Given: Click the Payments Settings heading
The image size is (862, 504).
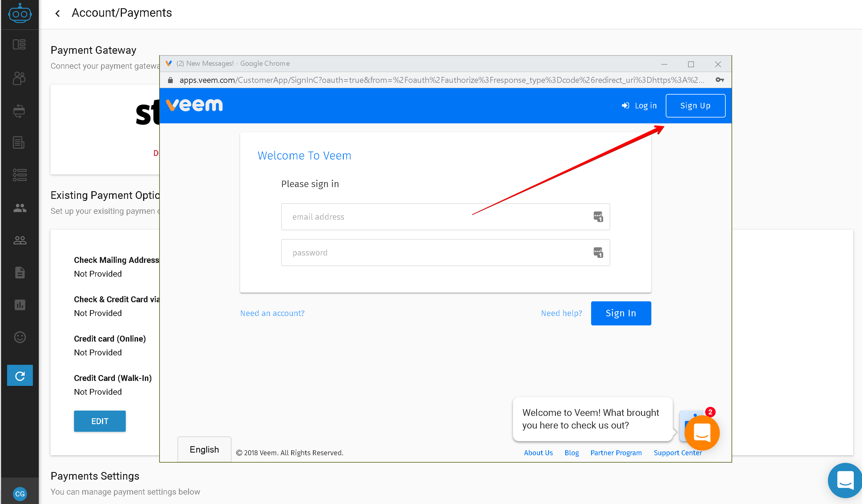Looking at the screenshot, I should [x=95, y=476].
